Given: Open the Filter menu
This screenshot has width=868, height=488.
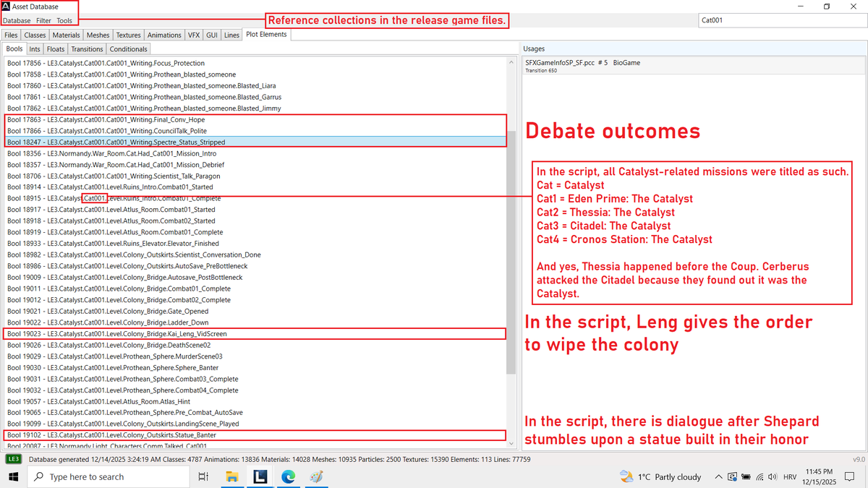Looking at the screenshot, I should [x=43, y=21].
